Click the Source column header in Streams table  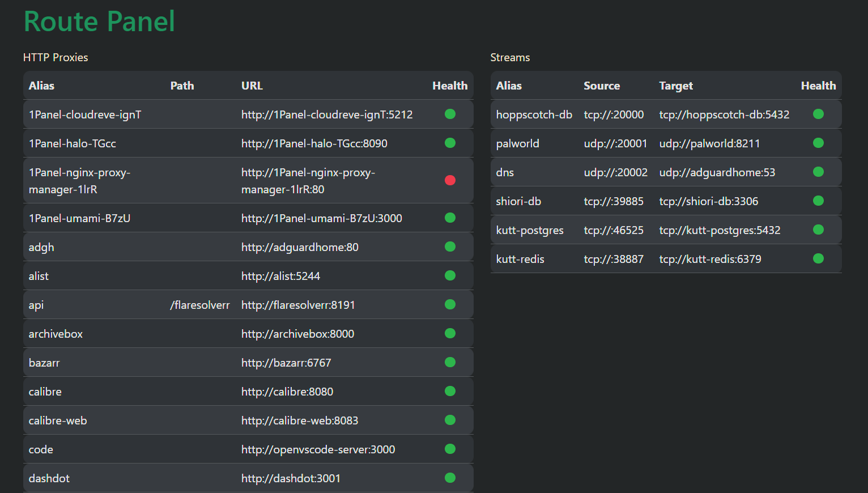tap(602, 86)
